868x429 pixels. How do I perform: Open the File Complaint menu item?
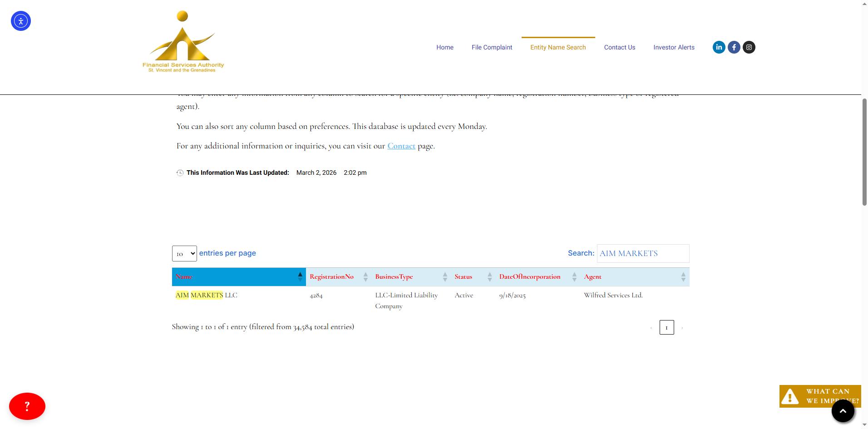[x=492, y=47]
